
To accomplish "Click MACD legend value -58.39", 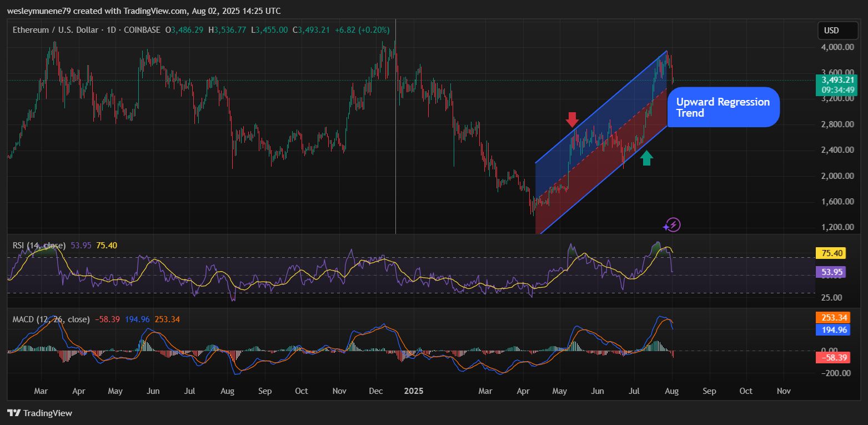I will 108,319.
